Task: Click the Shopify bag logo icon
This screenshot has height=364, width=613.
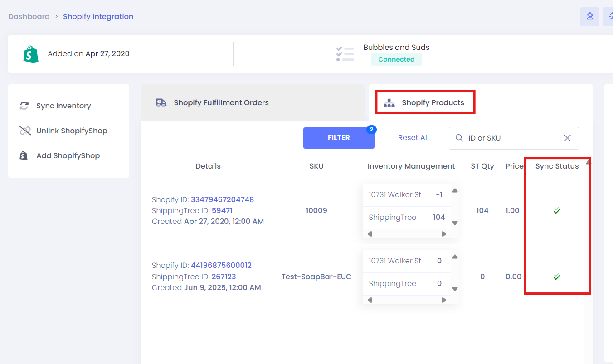Action: click(31, 54)
